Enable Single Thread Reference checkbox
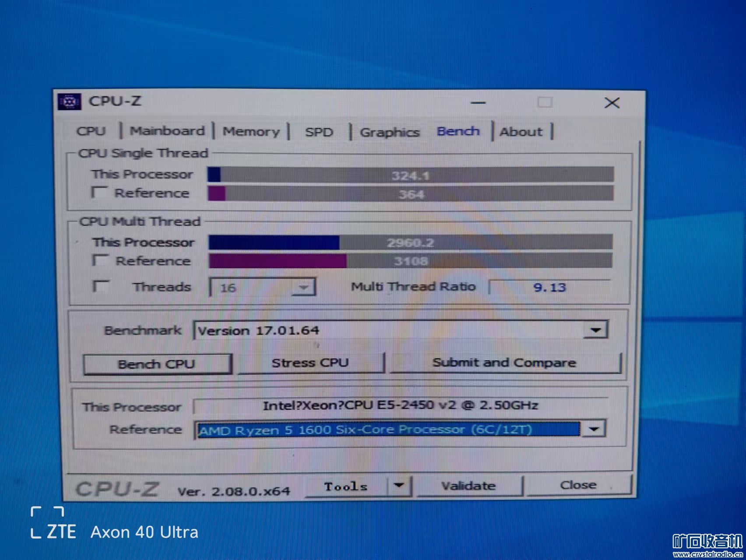746x560 pixels. (x=99, y=192)
